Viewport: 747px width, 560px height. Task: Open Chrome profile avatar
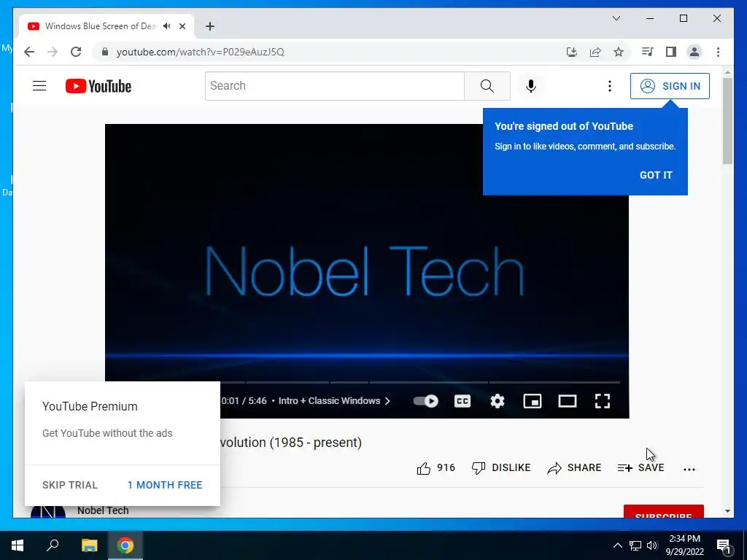694,52
